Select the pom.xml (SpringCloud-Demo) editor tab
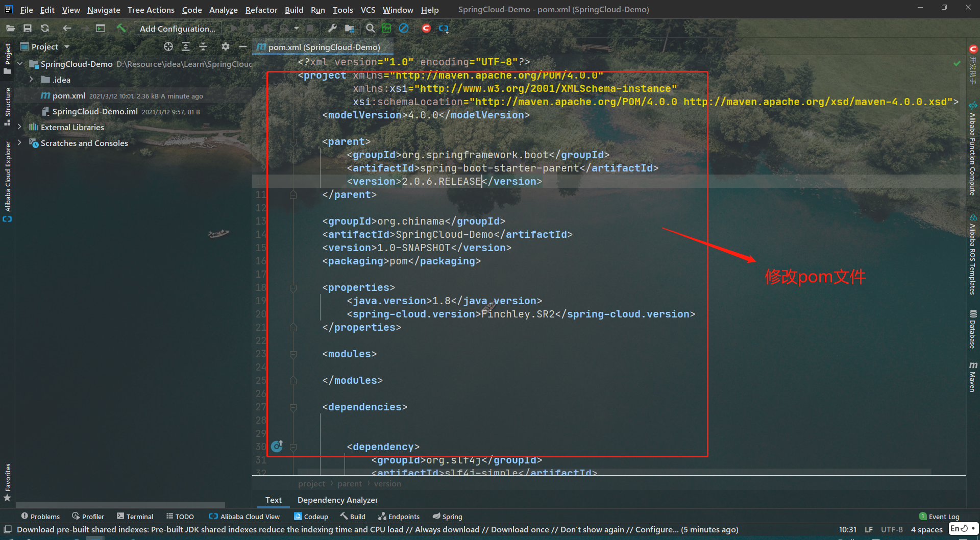The image size is (980, 540). click(x=324, y=47)
